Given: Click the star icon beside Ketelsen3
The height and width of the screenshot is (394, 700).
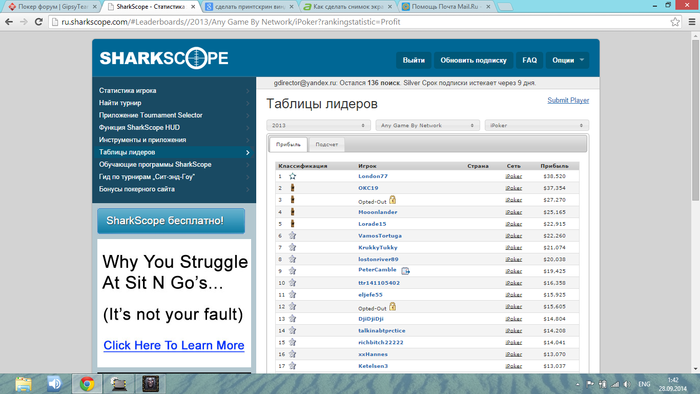Looking at the screenshot, I should [292, 366].
